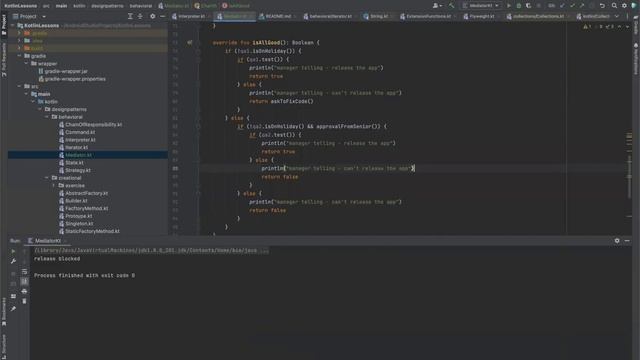Open Run panel settings gear
This screenshot has height=360, width=640.
click(617, 241)
